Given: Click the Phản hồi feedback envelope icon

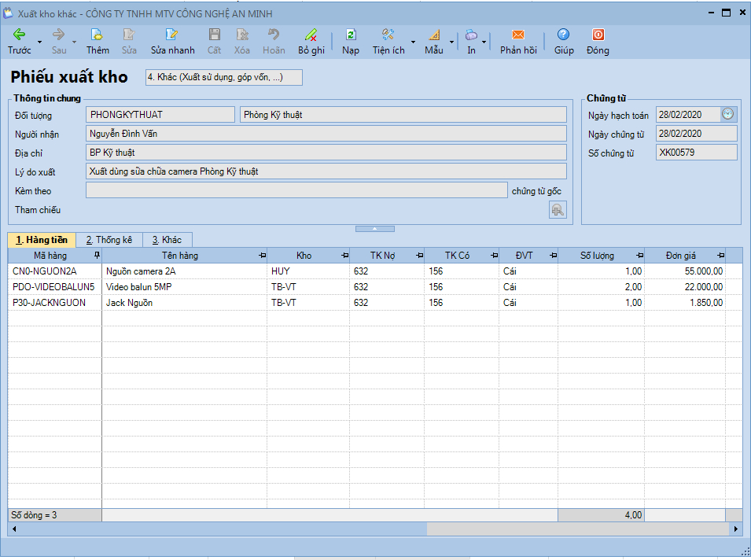Looking at the screenshot, I should click(518, 35).
